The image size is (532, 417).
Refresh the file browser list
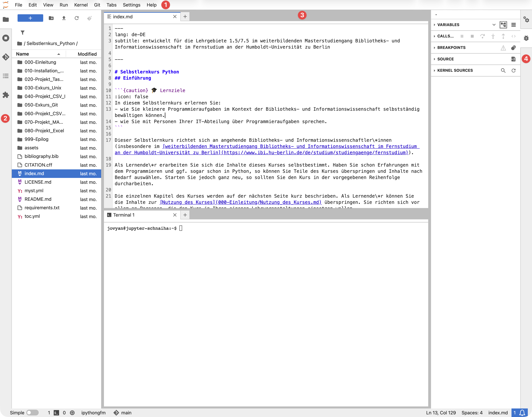[76, 18]
